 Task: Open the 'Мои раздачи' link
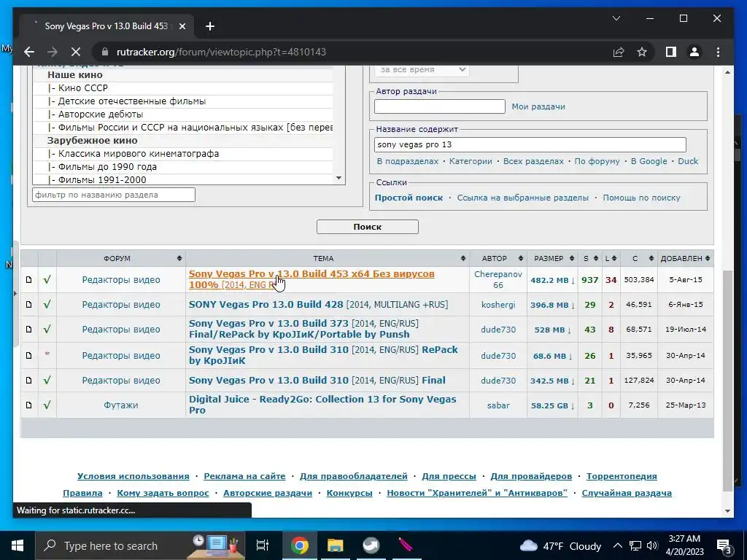click(x=538, y=106)
